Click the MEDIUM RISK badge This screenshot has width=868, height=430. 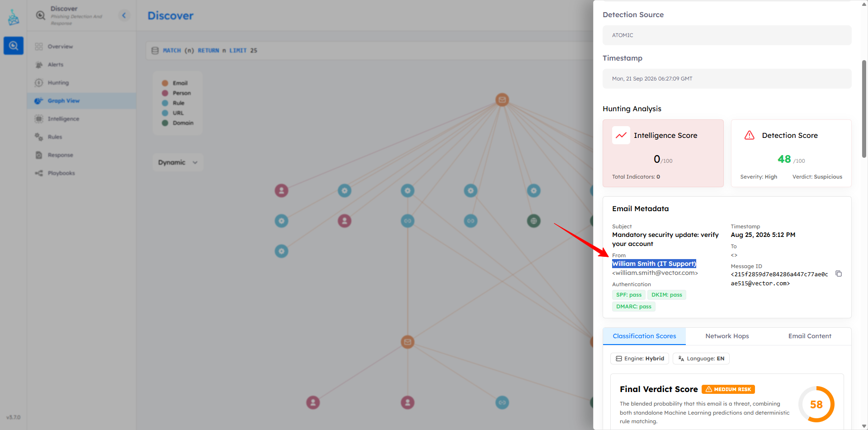point(728,389)
